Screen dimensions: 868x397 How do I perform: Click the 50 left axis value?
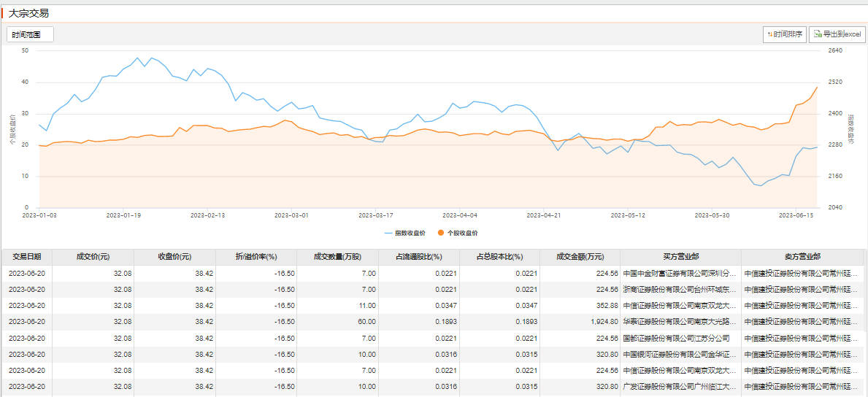coord(24,50)
